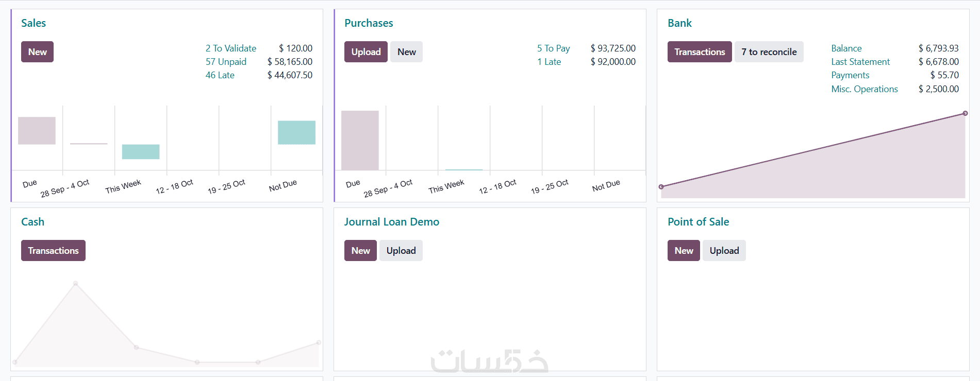The image size is (980, 381).
Task: Click Upload button in Purchases card
Action: [x=366, y=52]
